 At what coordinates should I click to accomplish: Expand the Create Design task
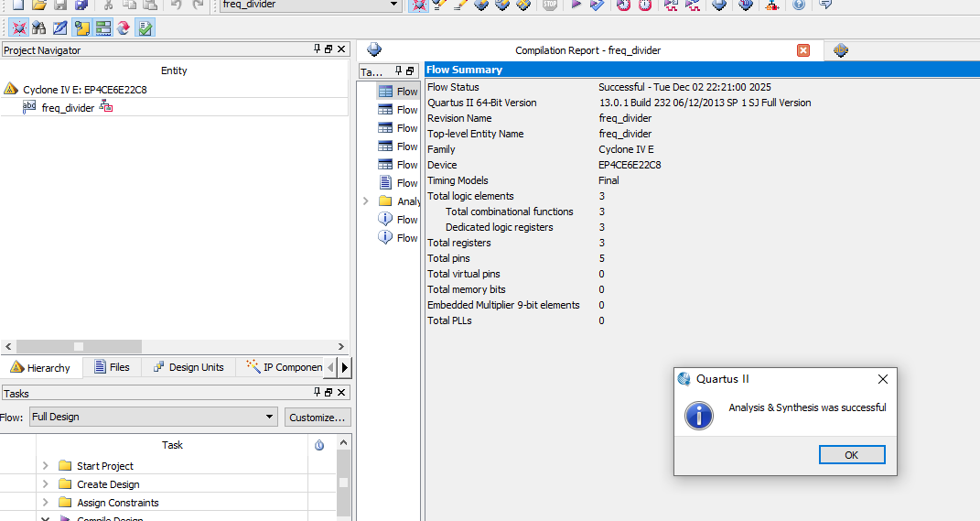coord(45,484)
